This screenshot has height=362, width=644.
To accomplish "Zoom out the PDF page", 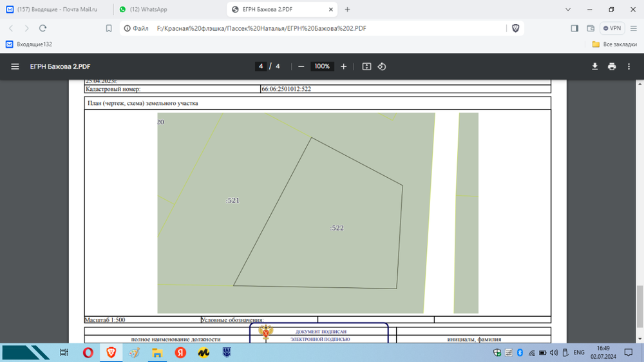I will click(301, 66).
